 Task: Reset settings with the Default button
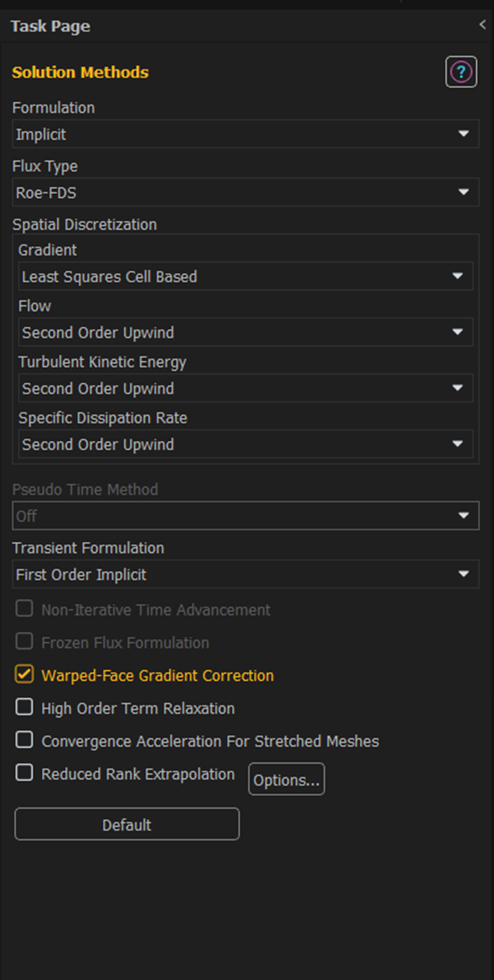click(127, 824)
